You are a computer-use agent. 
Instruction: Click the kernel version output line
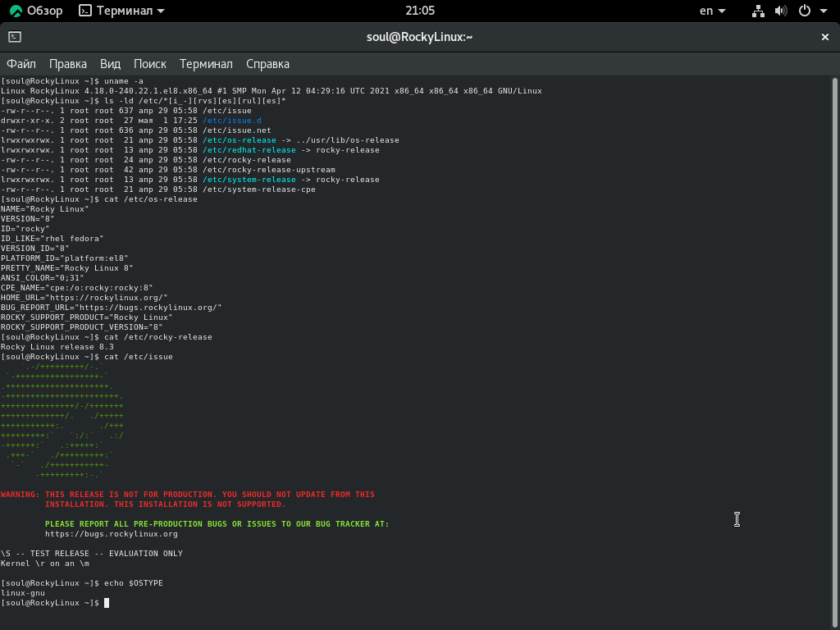(272, 91)
